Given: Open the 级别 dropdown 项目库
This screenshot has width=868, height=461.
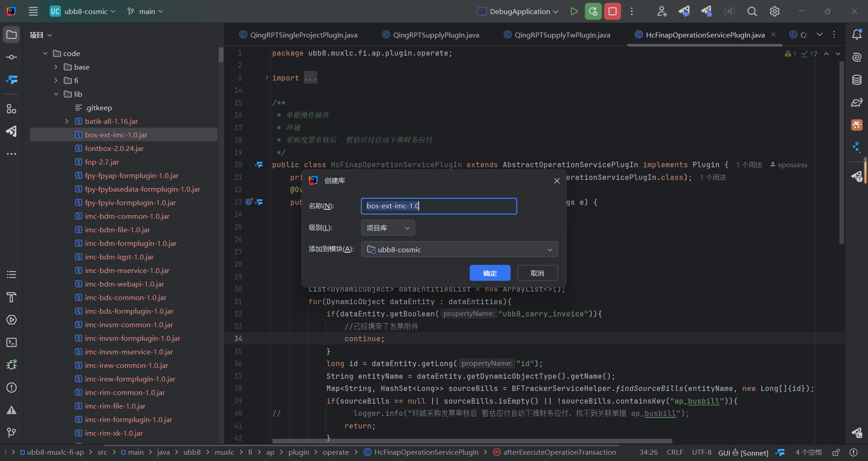Looking at the screenshot, I should tap(388, 228).
